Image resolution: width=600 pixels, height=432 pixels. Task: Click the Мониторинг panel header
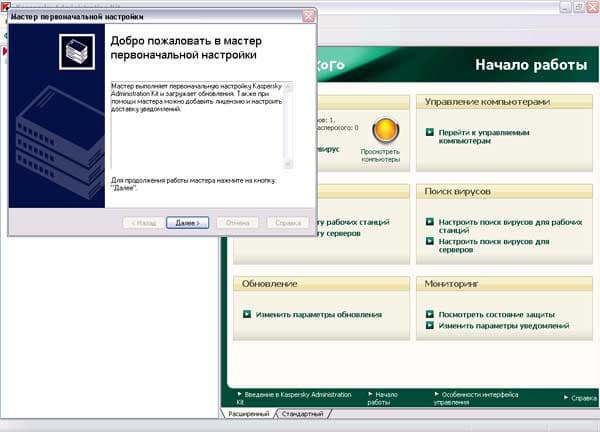(504, 284)
